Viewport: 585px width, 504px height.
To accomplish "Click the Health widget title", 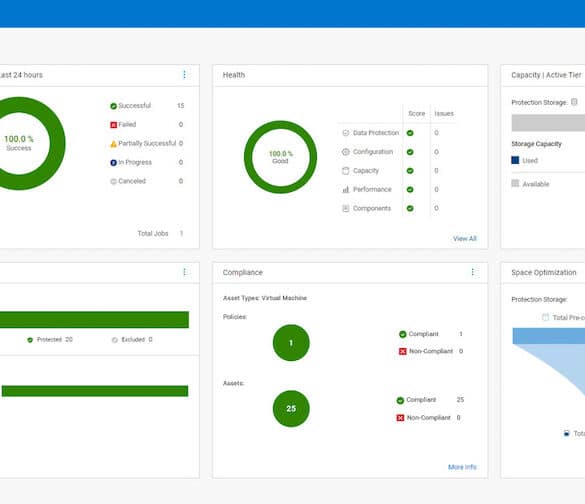I will pos(234,75).
